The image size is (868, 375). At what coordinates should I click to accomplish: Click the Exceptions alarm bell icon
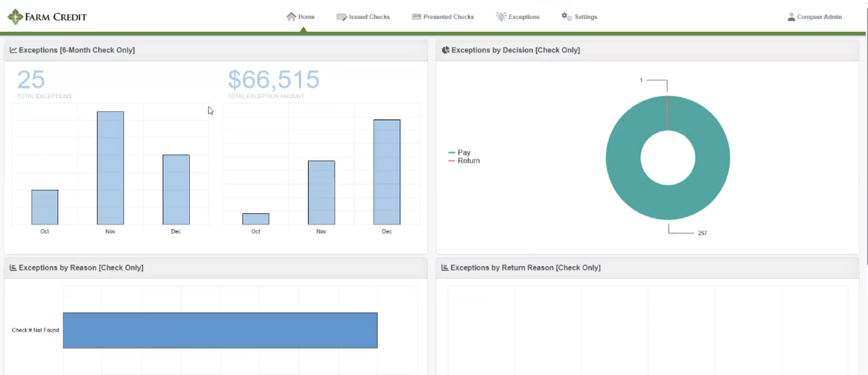[501, 17]
